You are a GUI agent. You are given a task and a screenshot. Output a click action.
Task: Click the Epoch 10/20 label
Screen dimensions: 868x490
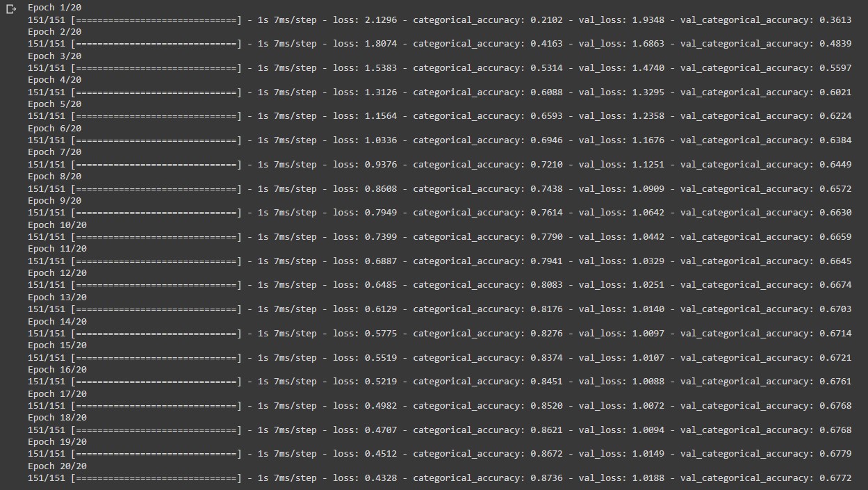pos(57,224)
